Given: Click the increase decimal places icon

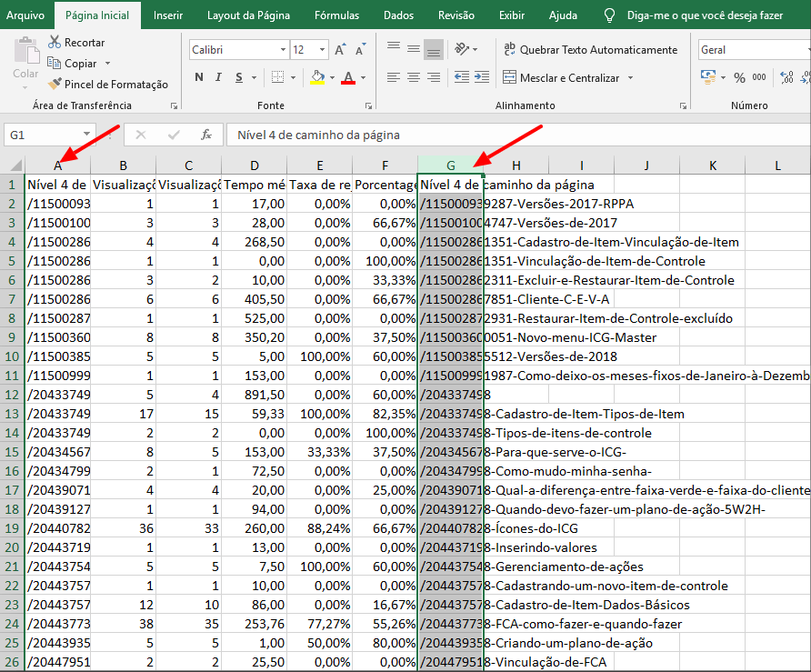Looking at the screenshot, I should 786,77.
